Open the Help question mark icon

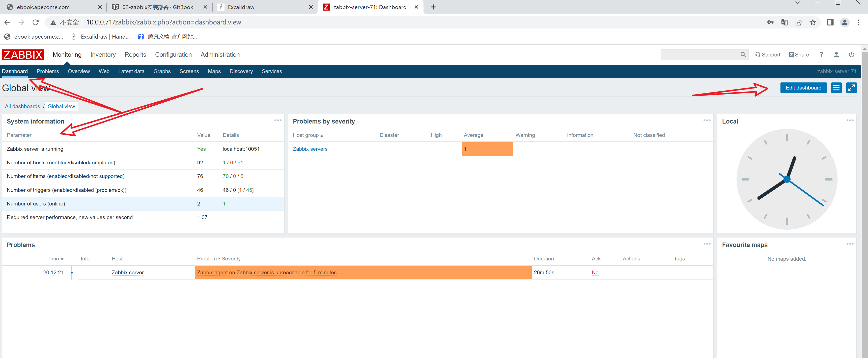click(x=822, y=54)
